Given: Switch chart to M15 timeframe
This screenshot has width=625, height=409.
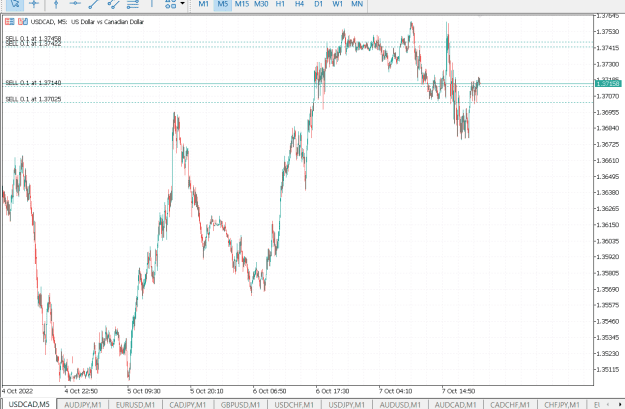Looking at the screenshot, I should [242, 4].
